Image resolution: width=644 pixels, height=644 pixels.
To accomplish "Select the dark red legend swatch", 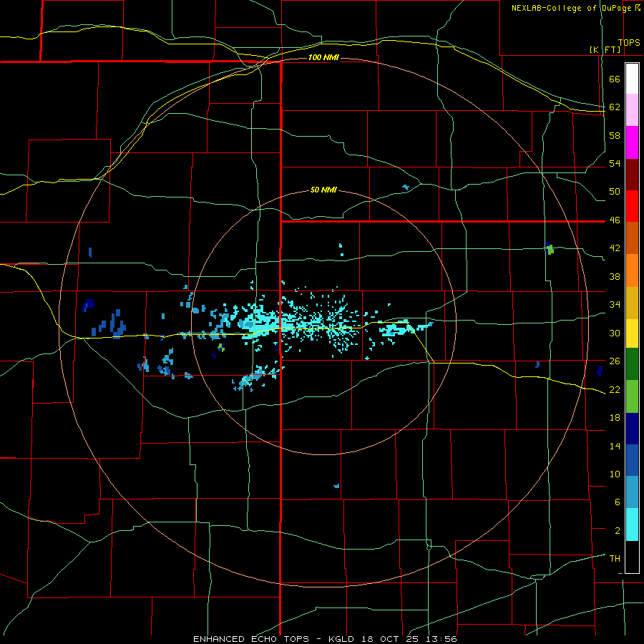I will [x=632, y=175].
